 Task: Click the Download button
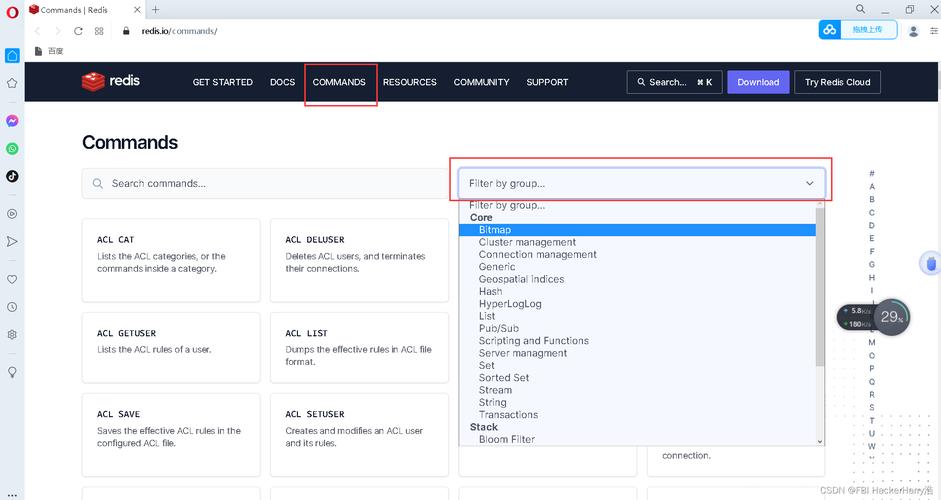click(759, 82)
